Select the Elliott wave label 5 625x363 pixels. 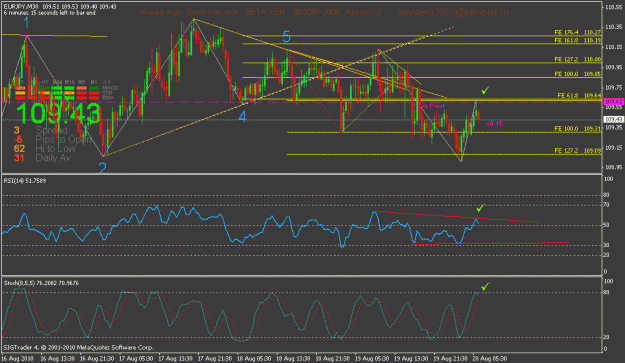click(x=286, y=37)
